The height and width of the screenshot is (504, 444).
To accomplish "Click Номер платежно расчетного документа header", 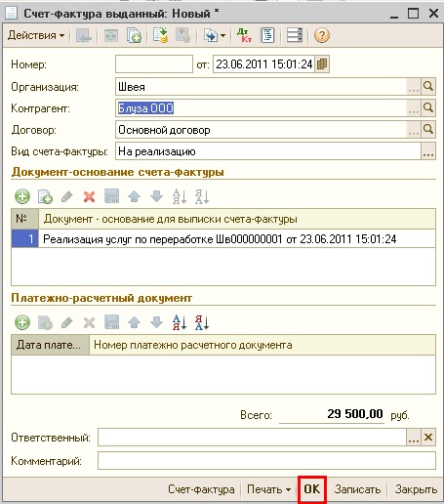I will coord(262,345).
